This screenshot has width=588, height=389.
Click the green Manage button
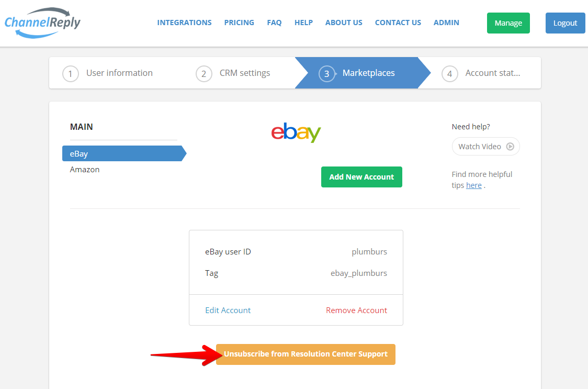508,23
